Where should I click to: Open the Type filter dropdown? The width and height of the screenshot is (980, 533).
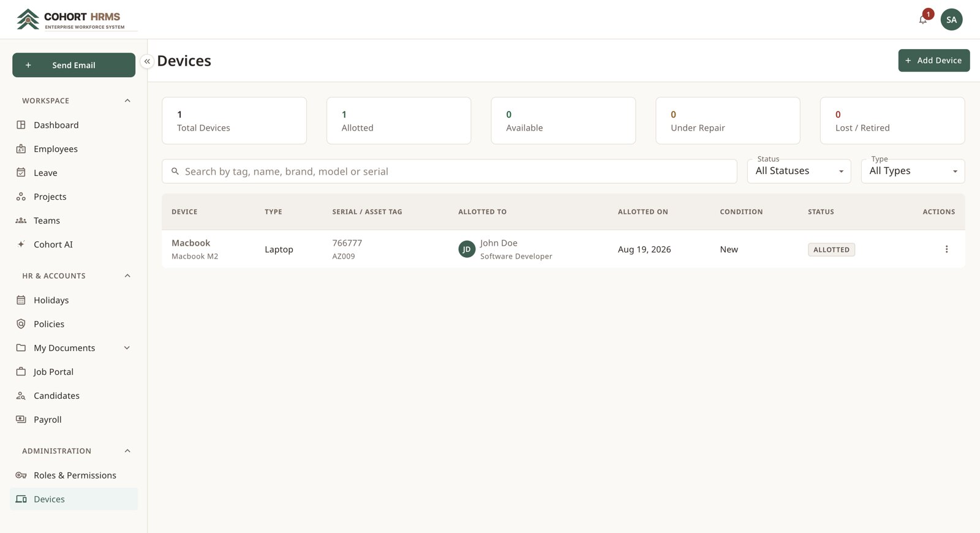(913, 171)
